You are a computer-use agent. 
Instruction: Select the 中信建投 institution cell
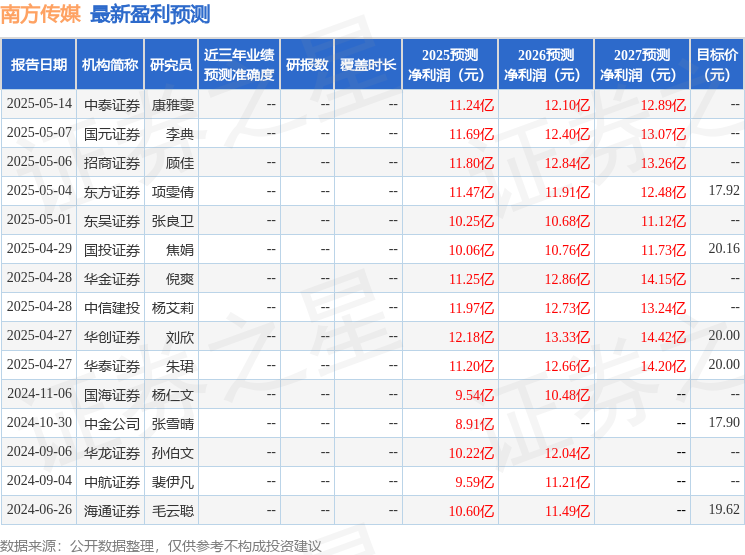coord(112,308)
